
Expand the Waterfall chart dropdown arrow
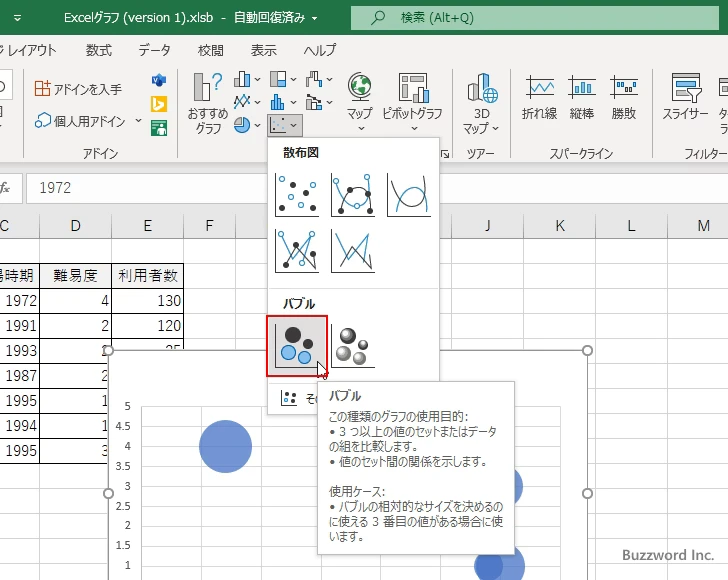(x=329, y=79)
